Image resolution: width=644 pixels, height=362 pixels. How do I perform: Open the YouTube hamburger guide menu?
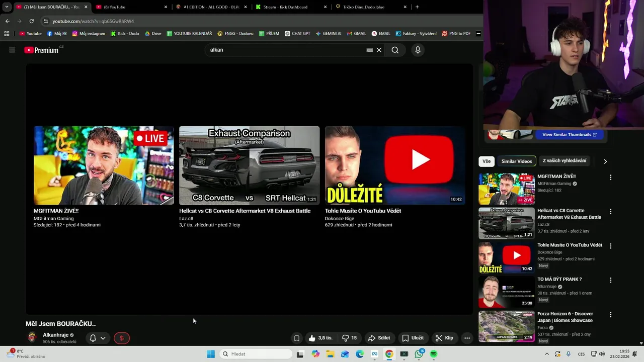pyautogui.click(x=12, y=50)
